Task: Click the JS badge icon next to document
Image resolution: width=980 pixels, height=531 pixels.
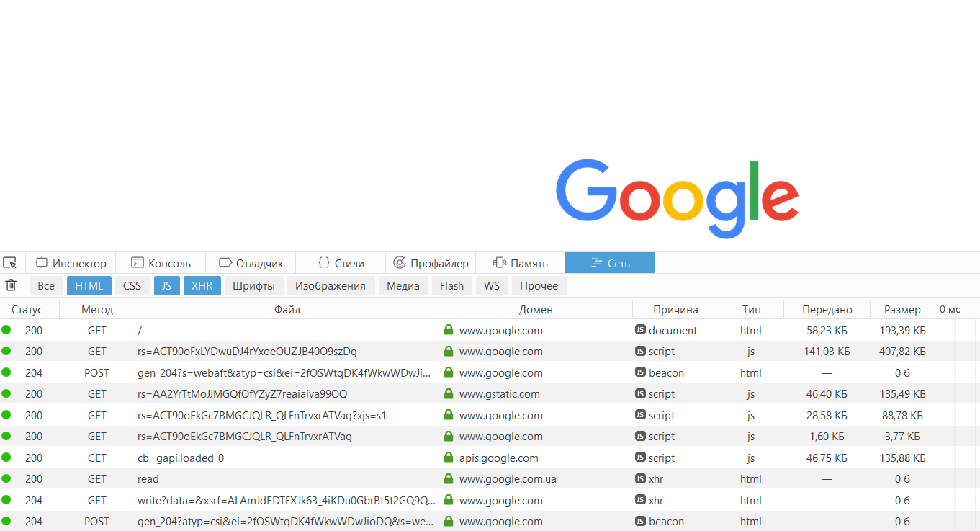Action: 639,330
